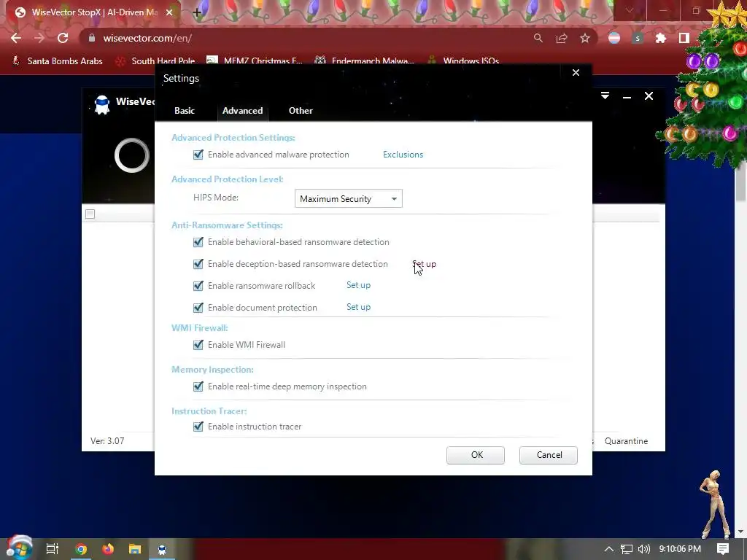Toggle real-time deep memory inspection checkbox
Image resolution: width=747 pixels, height=560 pixels.
click(198, 386)
